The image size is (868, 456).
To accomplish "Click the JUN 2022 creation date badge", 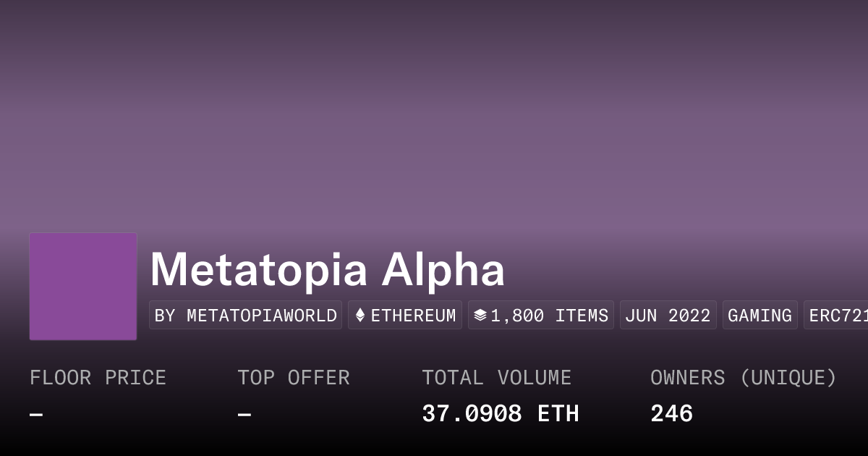I will coord(668,316).
